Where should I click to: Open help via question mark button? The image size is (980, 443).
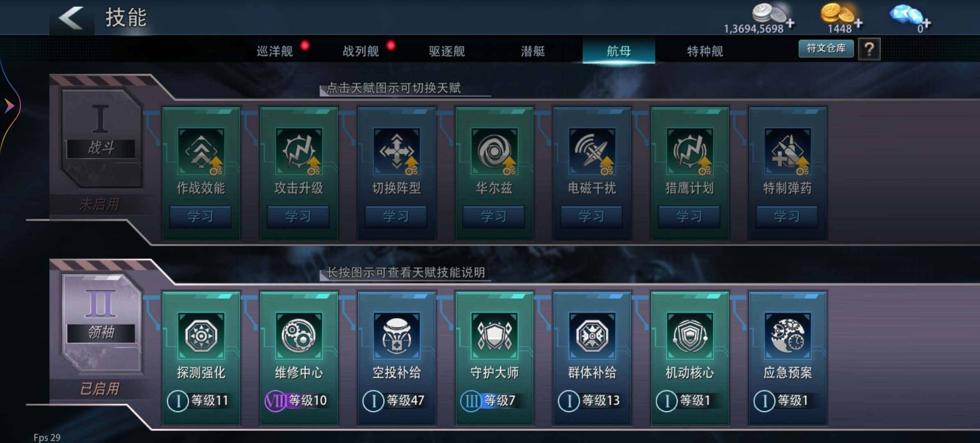(869, 49)
